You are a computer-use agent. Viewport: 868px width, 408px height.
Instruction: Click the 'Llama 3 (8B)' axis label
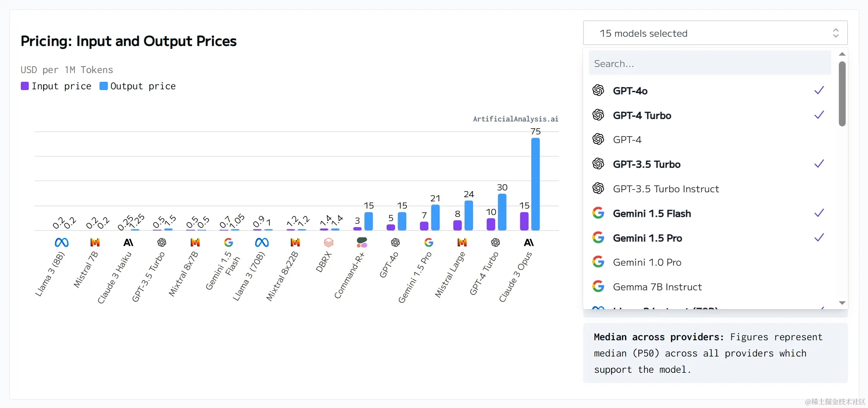(x=50, y=274)
